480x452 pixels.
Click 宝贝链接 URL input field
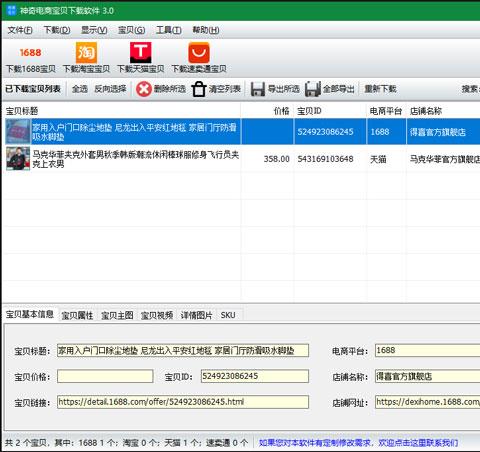click(183, 402)
